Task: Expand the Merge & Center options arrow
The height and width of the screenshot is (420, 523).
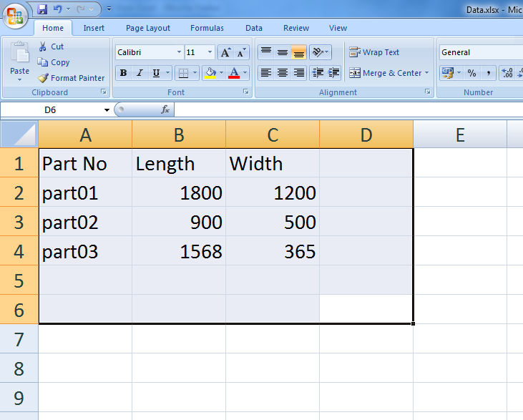Action: (x=427, y=73)
